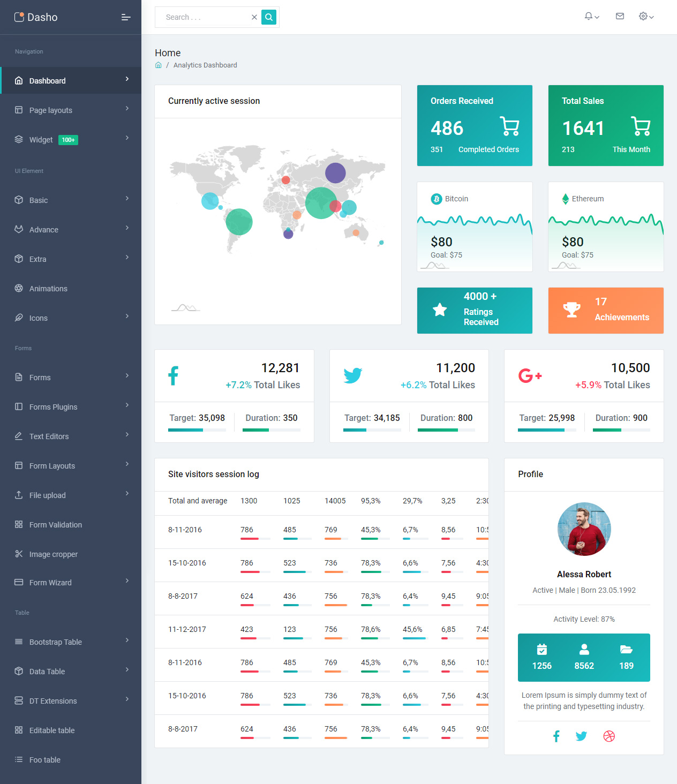Click the Image cropper scissors icon
This screenshot has width=677, height=784.
19,554
